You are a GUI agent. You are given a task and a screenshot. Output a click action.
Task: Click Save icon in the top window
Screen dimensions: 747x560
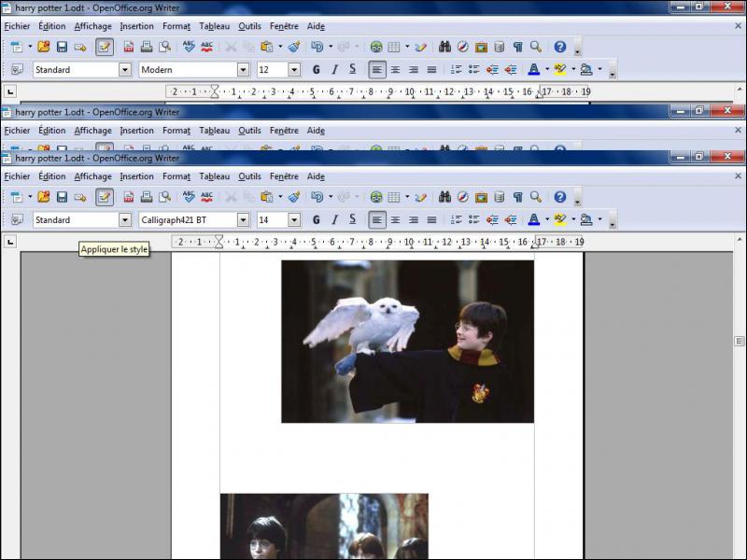(x=62, y=47)
